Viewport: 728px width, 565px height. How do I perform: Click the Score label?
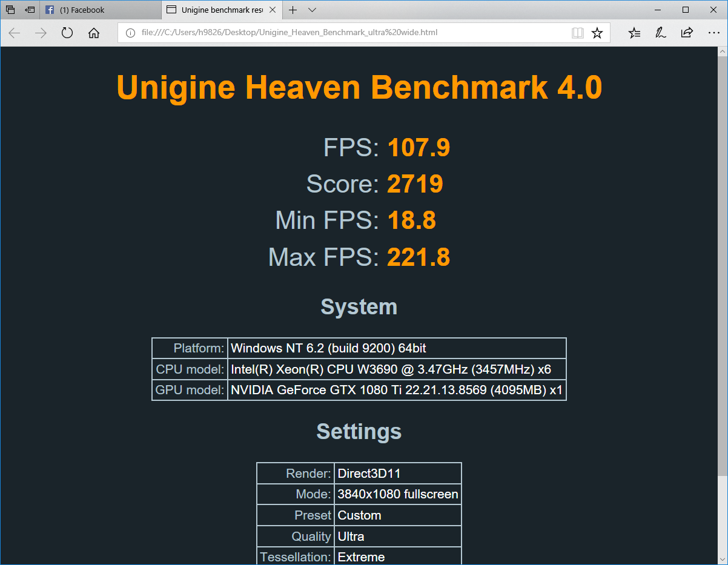pos(343,184)
